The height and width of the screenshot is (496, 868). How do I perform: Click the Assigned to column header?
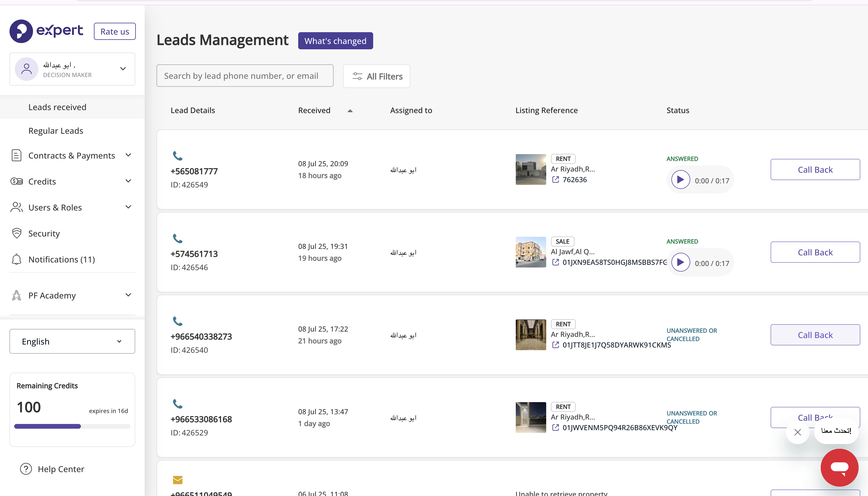point(411,110)
